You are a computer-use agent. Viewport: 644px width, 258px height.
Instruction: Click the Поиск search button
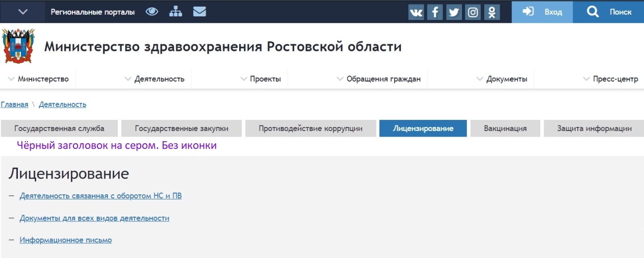click(609, 12)
